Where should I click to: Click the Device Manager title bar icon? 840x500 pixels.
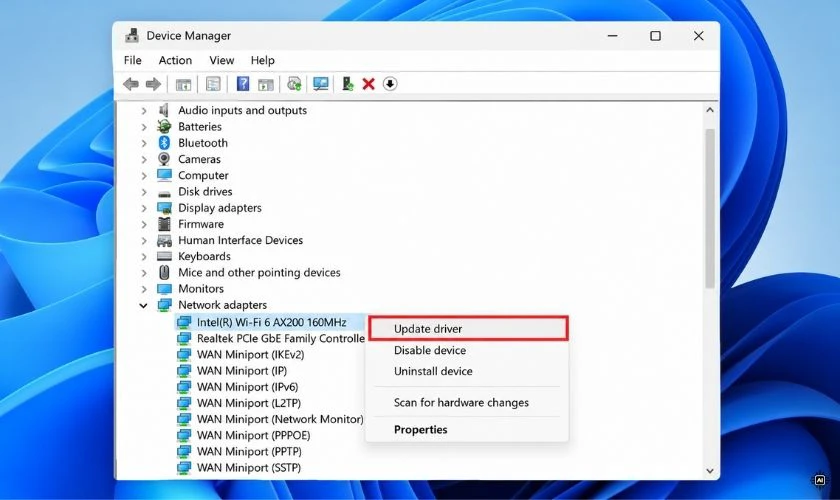tap(132, 35)
